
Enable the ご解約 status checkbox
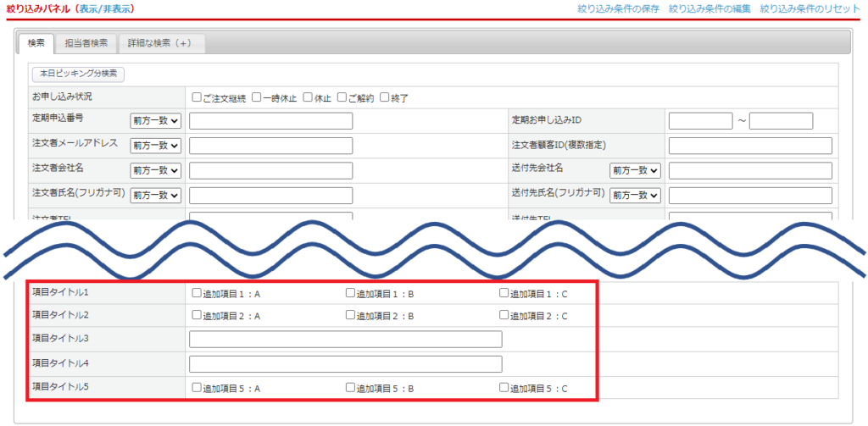tap(342, 97)
